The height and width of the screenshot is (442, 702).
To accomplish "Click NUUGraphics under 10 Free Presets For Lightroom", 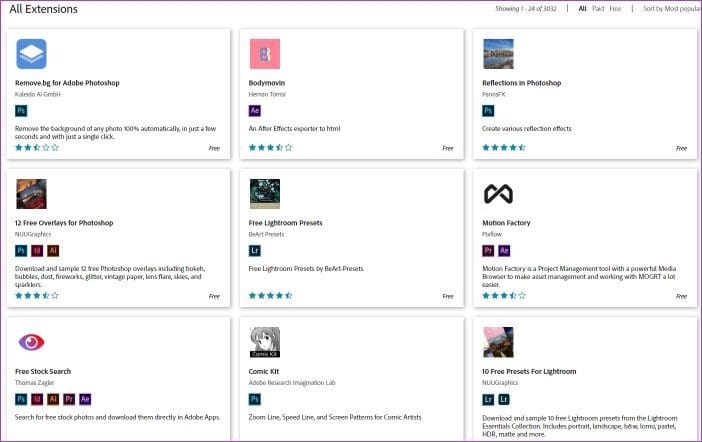I will [x=500, y=383].
